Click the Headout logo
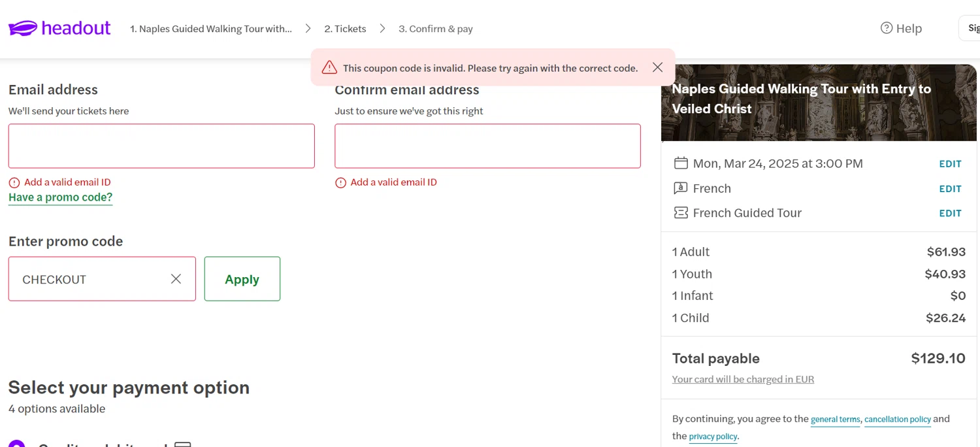980x447 pixels. (x=59, y=28)
